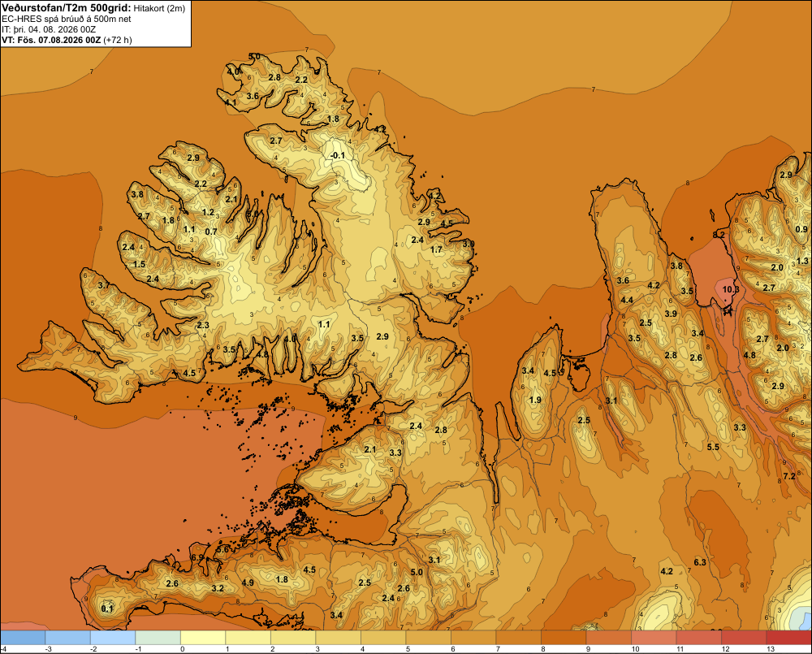Click the 'VT: Fös. 07.08.2026 00Z' valid time line
Image resolution: width=812 pixels, height=654 pixels.
(x=51, y=40)
